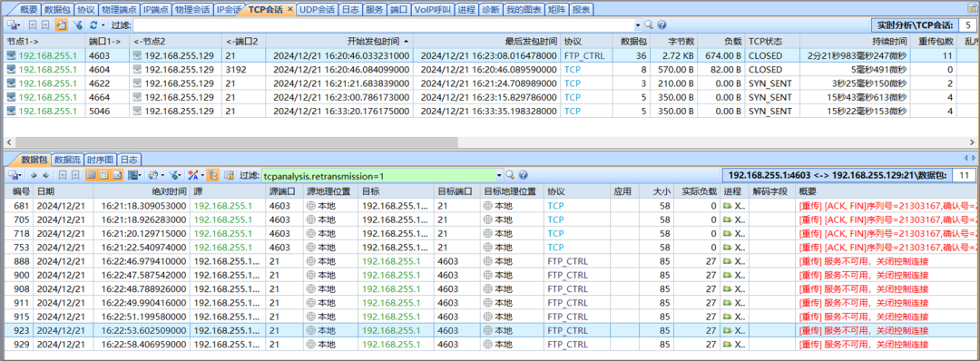Select the session row with port 4604

490,69
